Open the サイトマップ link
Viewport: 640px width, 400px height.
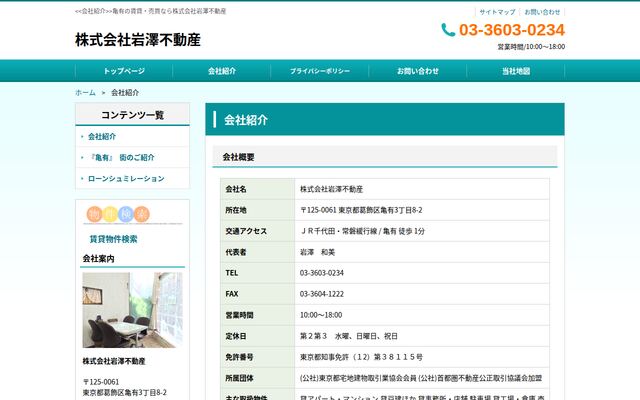(497, 12)
